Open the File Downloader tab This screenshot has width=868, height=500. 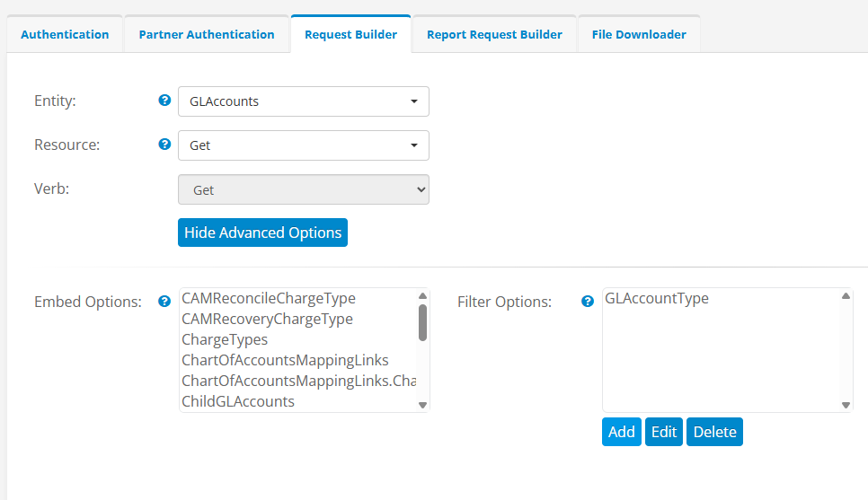coord(639,35)
